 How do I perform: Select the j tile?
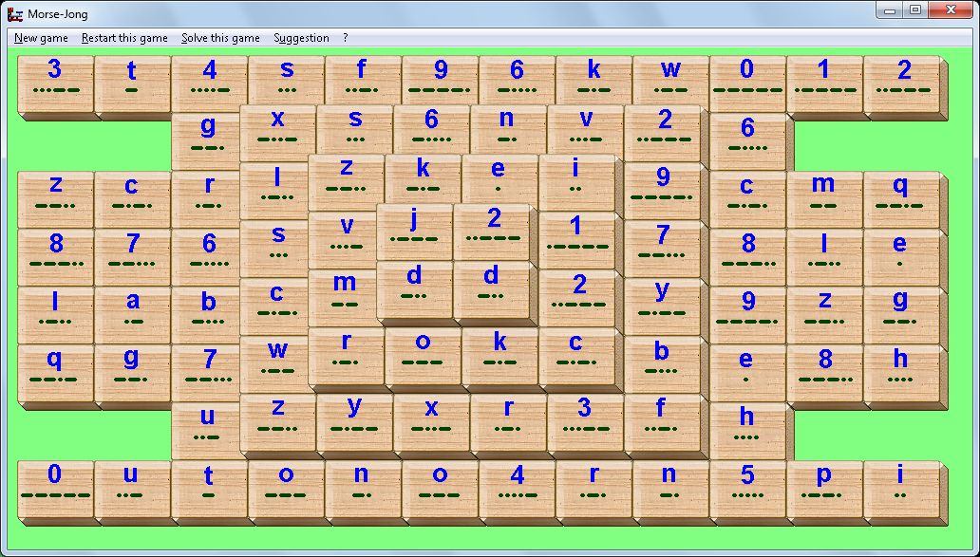coord(414,231)
